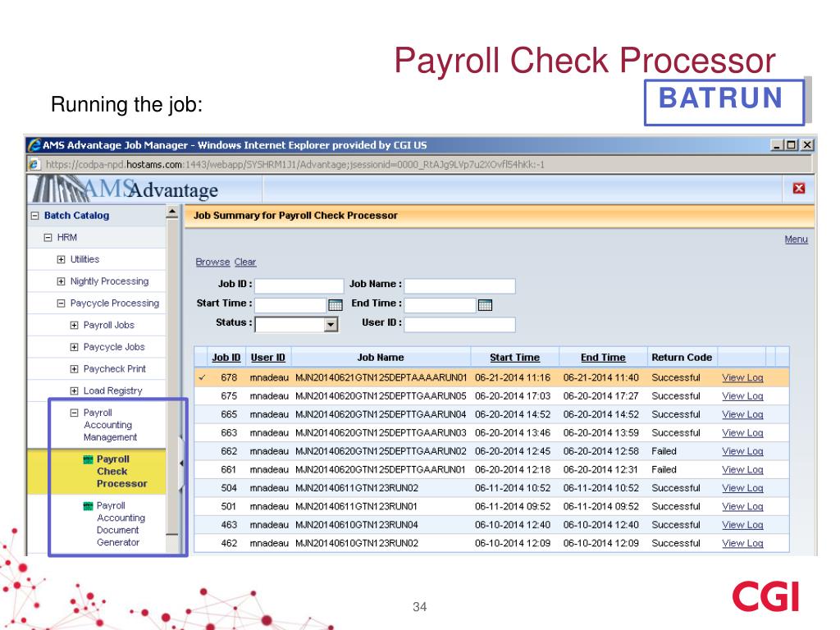
Task: Click into the Start Time field
Action: (290, 305)
